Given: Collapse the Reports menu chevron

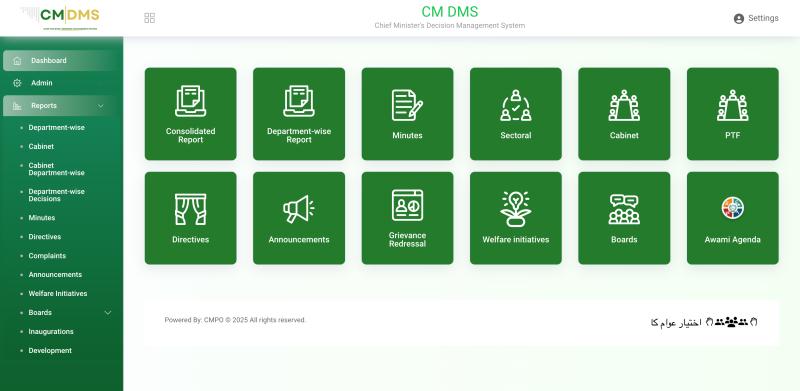Looking at the screenshot, I should (x=101, y=106).
